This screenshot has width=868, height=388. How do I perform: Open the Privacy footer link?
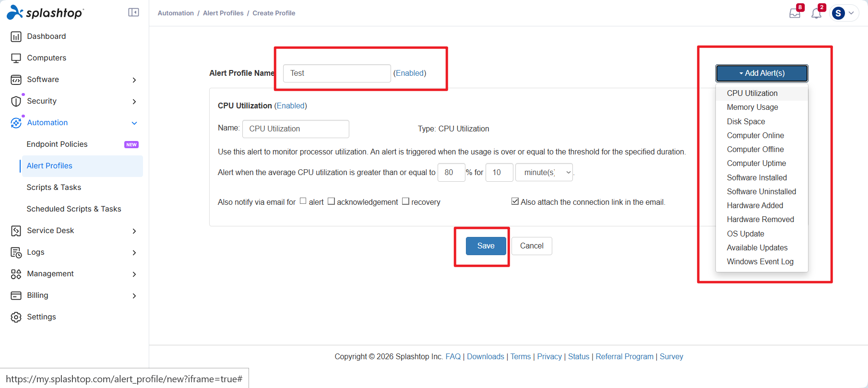(549, 356)
